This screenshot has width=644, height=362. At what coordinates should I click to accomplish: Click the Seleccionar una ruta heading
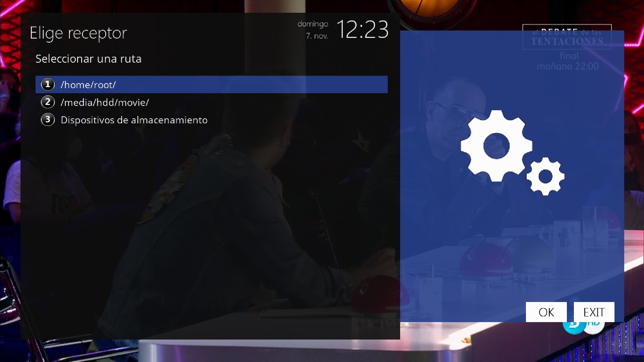(x=89, y=59)
